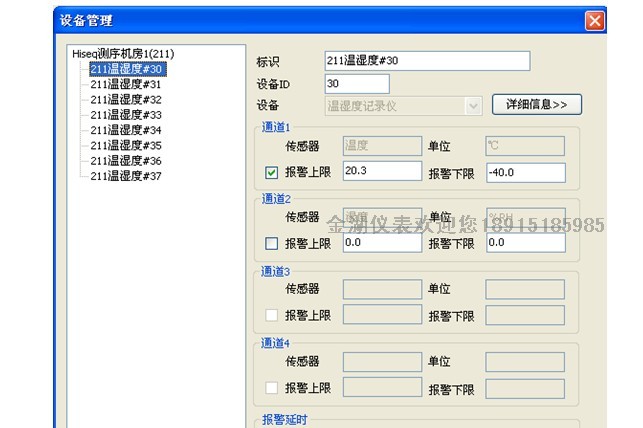643x428 pixels.
Task: Click the 通道2 报警下限 value field
Action: click(526, 243)
